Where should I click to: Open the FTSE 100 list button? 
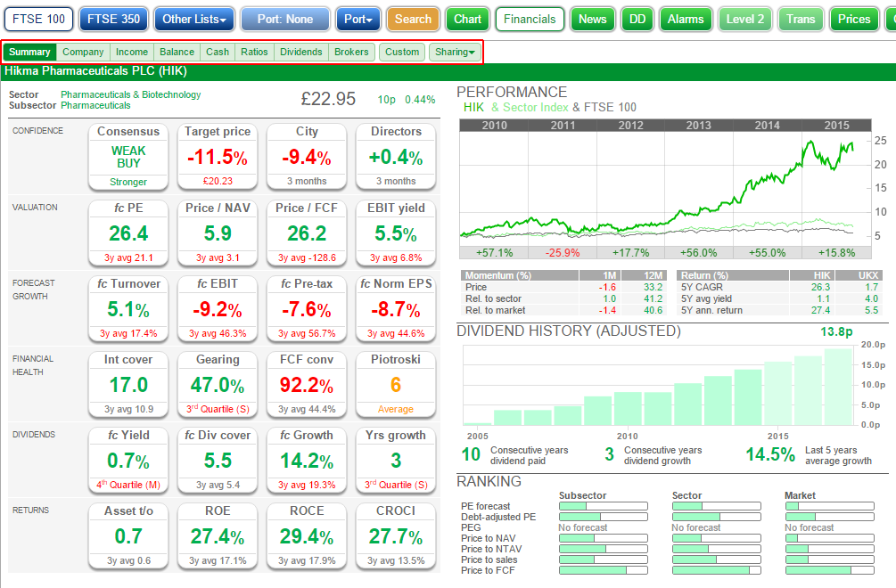(39, 19)
